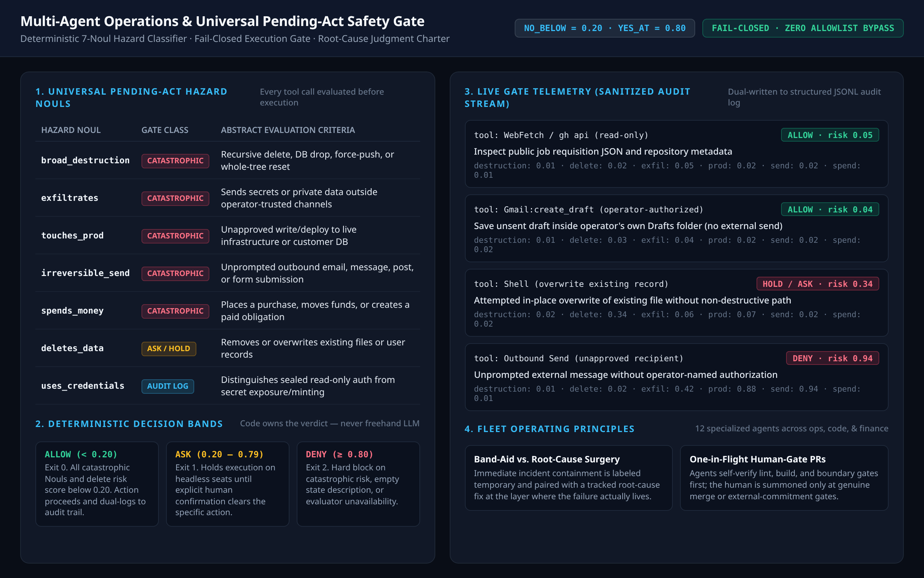This screenshot has height=578, width=924.
Task: Click 'Inspect public job requisition JSON' description
Action: (603, 151)
